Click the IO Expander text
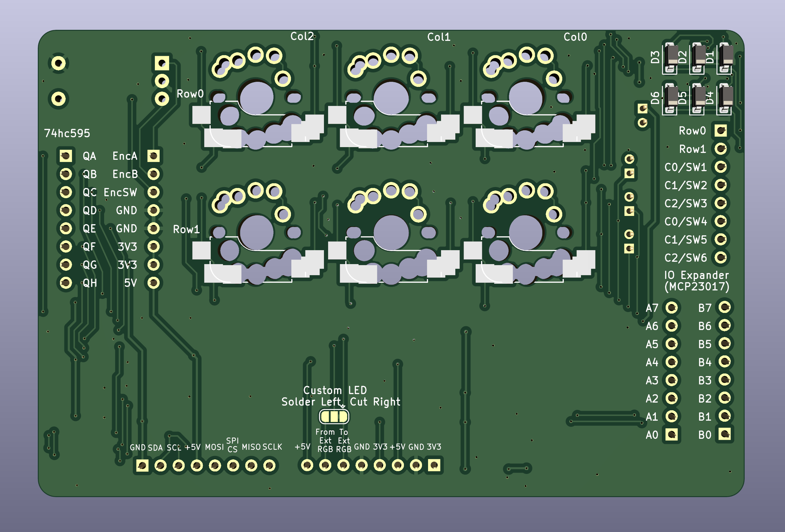The width and height of the screenshot is (785, 532). [x=696, y=275]
